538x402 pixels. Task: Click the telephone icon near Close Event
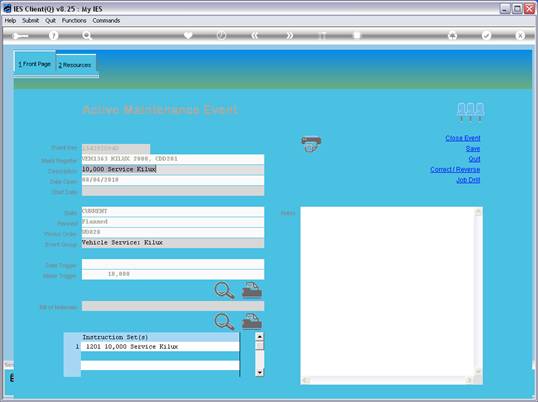(311, 144)
